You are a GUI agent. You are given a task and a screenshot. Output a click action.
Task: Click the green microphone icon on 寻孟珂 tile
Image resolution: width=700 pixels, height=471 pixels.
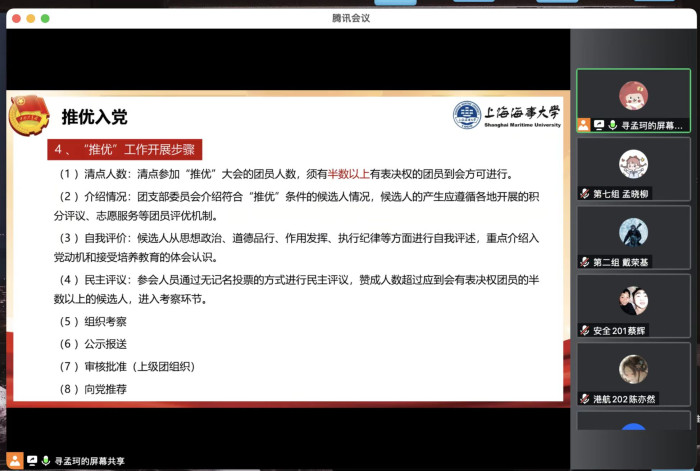click(612, 125)
